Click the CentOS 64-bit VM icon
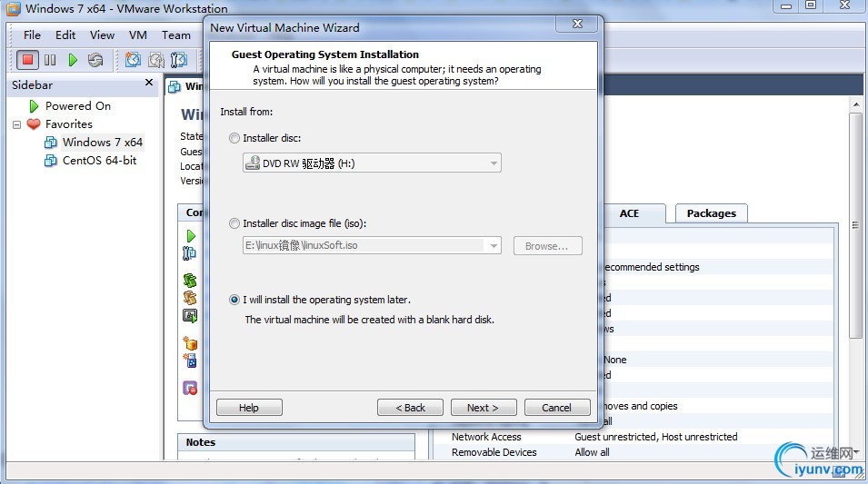The height and width of the screenshot is (484, 868). pyautogui.click(x=50, y=161)
